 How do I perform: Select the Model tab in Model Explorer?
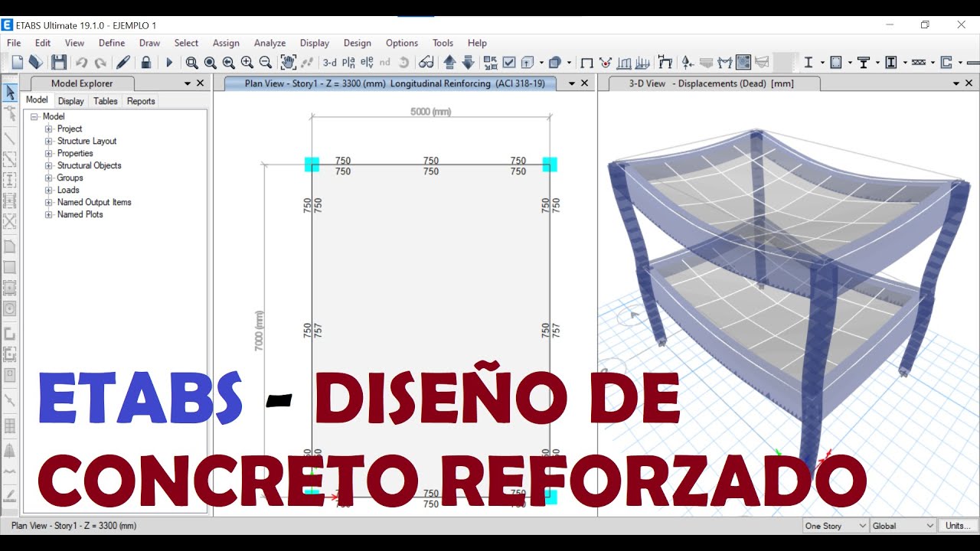(37, 100)
